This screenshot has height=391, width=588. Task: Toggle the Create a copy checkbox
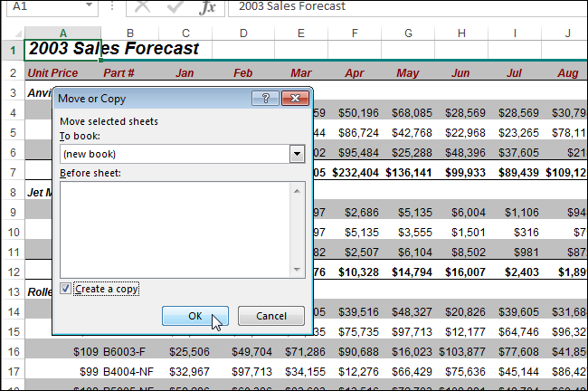coord(65,289)
